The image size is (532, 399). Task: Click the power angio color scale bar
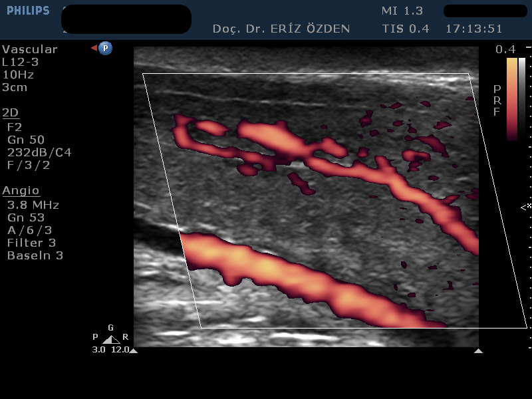(511, 98)
